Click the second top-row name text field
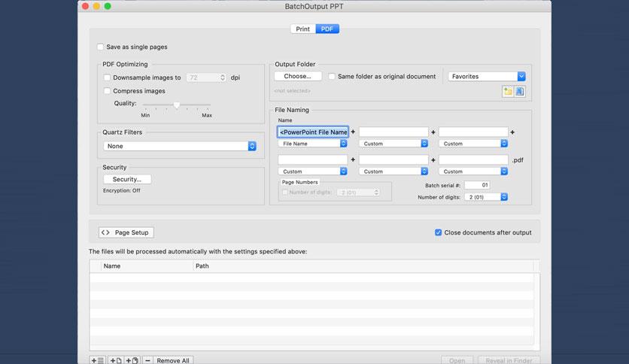Screen dimensions: 629x364 pos(394,132)
